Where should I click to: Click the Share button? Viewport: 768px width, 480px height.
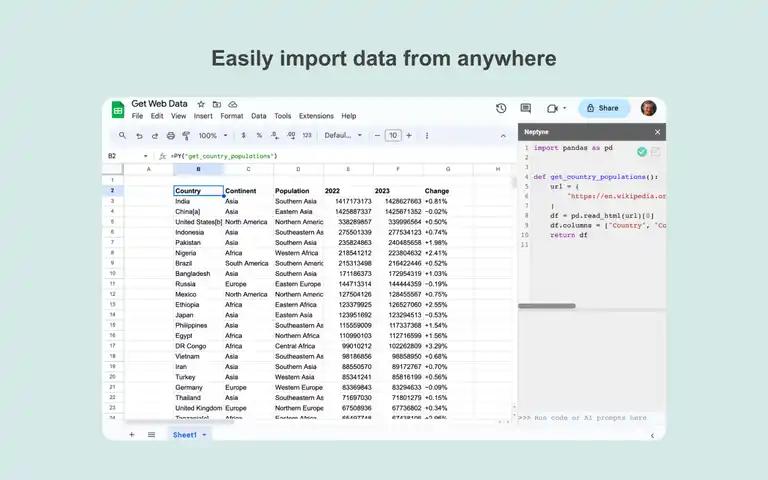point(603,108)
